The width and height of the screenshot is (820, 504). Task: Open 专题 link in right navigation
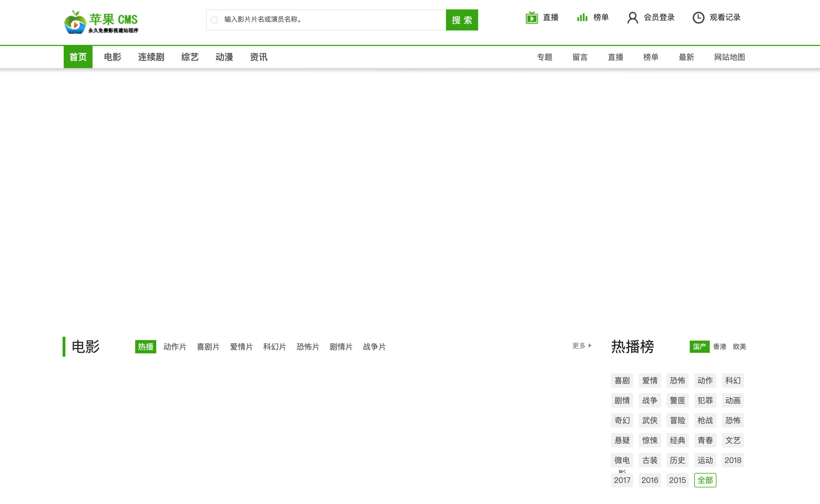[545, 57]
